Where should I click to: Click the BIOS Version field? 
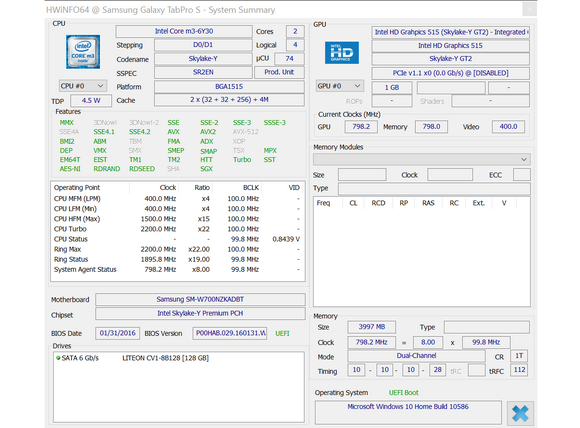point(230,333)
